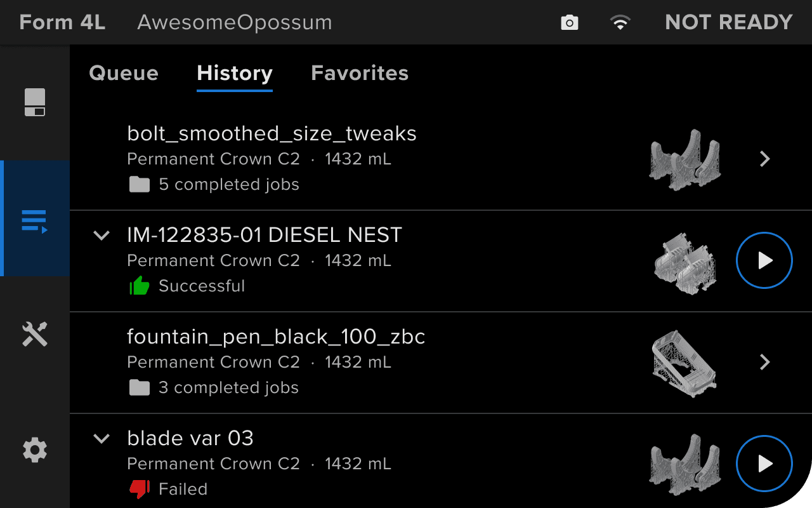Click the NOT READY status label
Screen dimensions: 812x508
click(x=729, y=23)
